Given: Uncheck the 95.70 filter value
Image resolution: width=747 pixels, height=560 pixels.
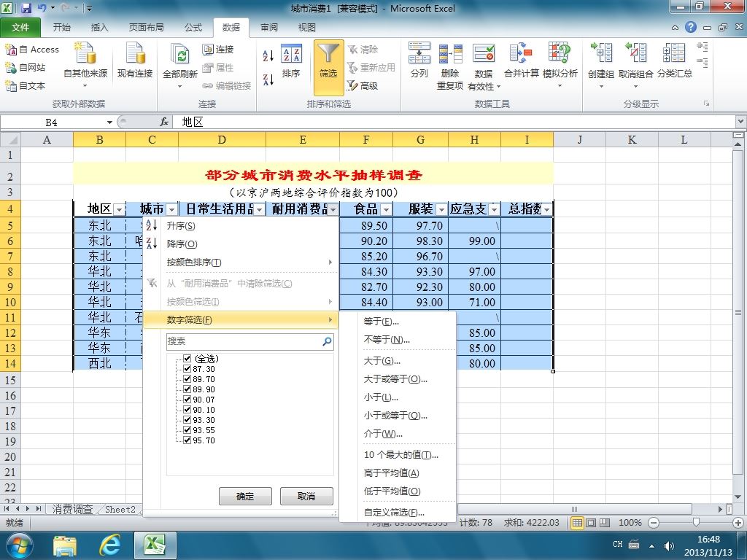Looking at the screenshot, I should (187, 440).
